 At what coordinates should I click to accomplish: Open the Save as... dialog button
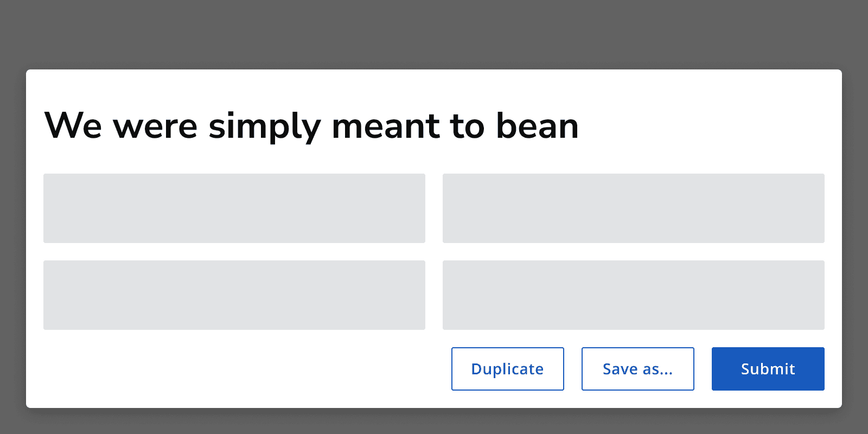click(637, 368)
